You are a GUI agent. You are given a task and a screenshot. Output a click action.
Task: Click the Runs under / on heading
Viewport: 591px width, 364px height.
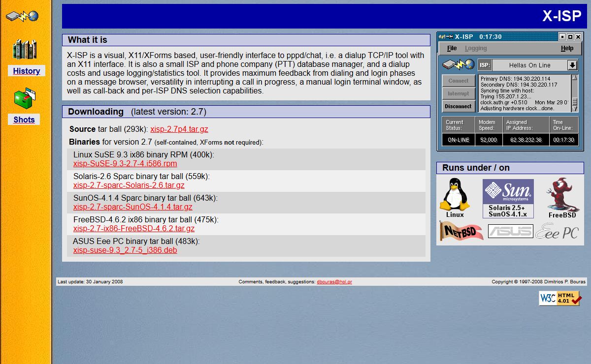pyautogui.click(x=476, y=168)
